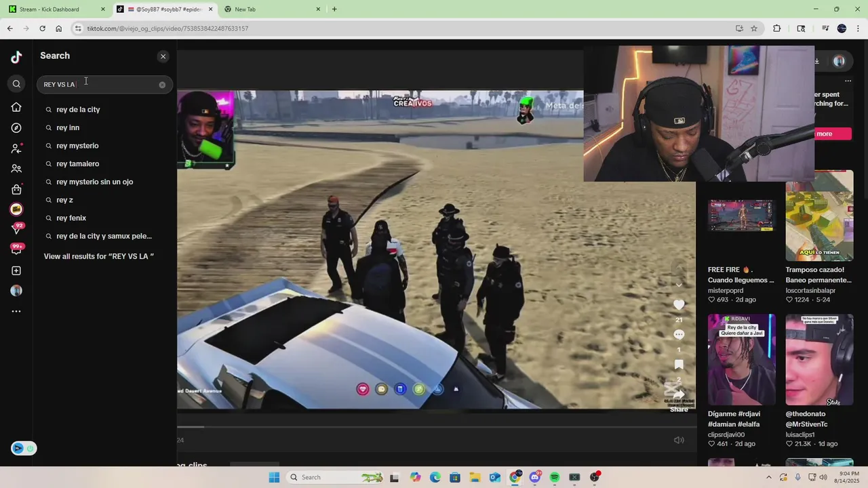Go to next video with down chevron
Image resolution: width=868 pixels, height=488 pixels.
coord(679,285)
